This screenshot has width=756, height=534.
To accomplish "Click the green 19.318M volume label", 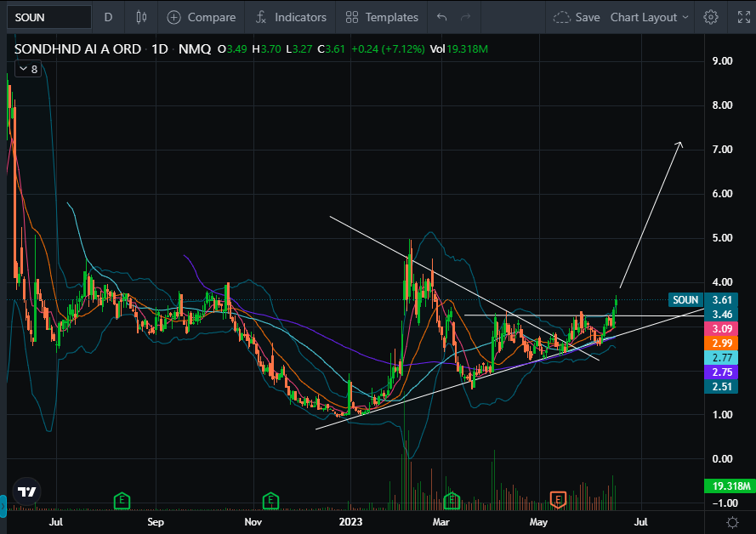I will pyautogui.click(x=730, y=486).
